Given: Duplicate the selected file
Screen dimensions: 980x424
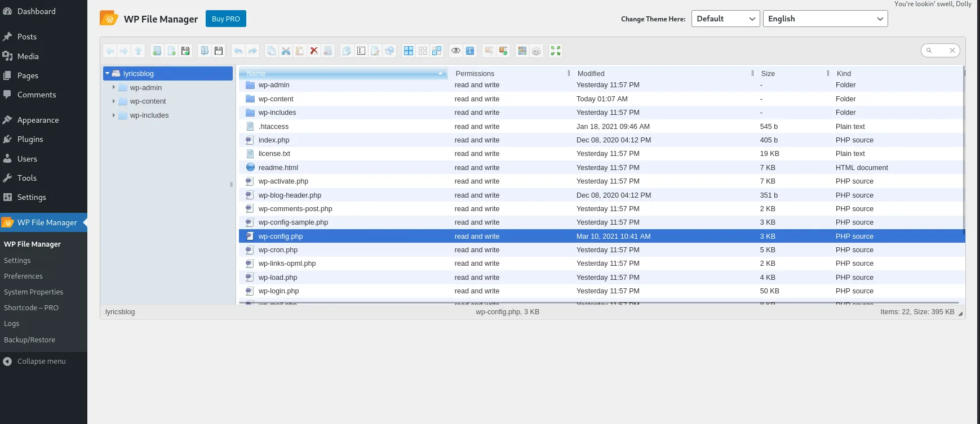Looking at the screenshot, I should click(x=347, y=51).
